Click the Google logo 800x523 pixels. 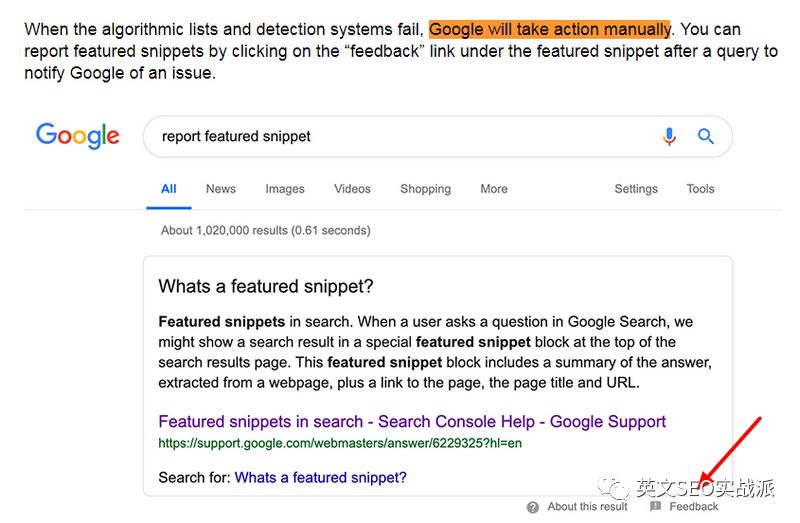(x=78, y=136)
